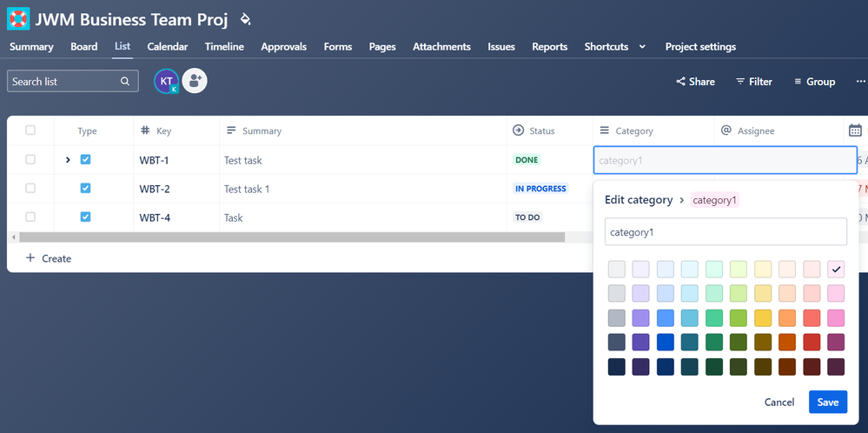The image size is (868, 433).
Task: Cancel the category edit
Action: click(x=779, y=402)
